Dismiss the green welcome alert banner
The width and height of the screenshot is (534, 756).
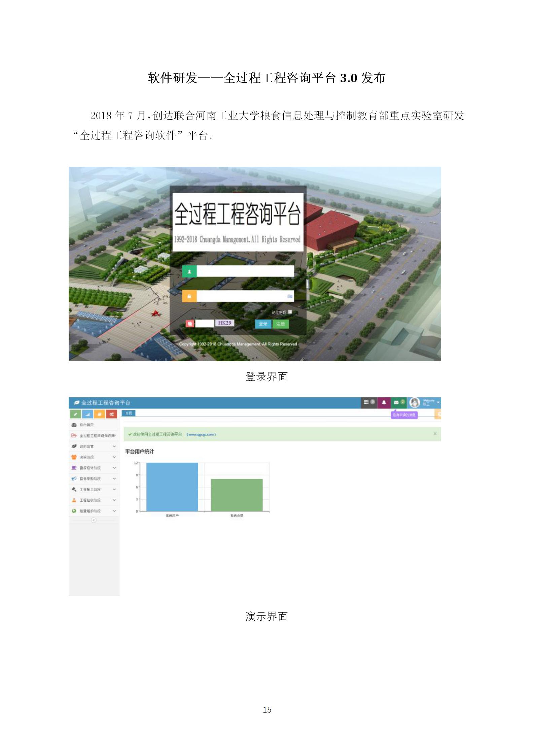coord(435,434)
